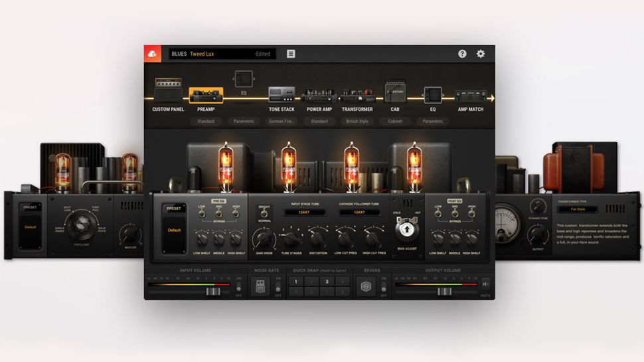
Task: Click right arrow of EQ before Tone Stack
Action: 254,78
